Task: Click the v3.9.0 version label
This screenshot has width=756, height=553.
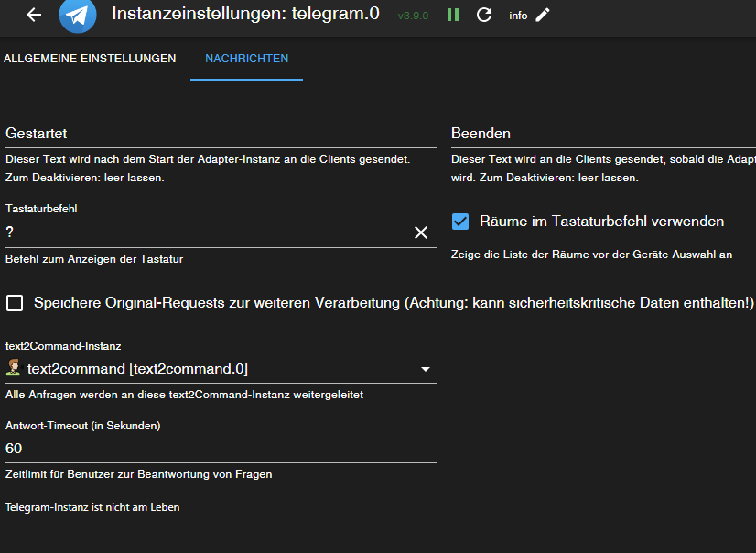Action: (413, 16)
